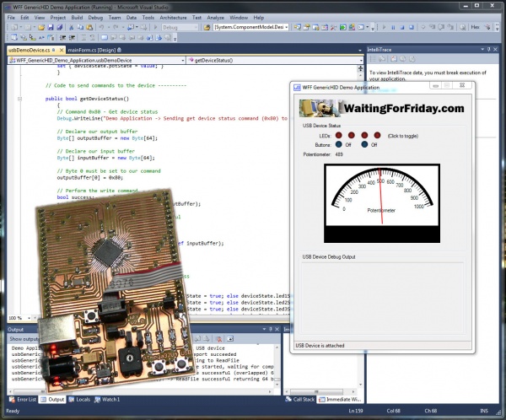Toggle Hex display mode in debug toolbar
Viewport: 506px width, 420px height.
click(x=475, y=27)
